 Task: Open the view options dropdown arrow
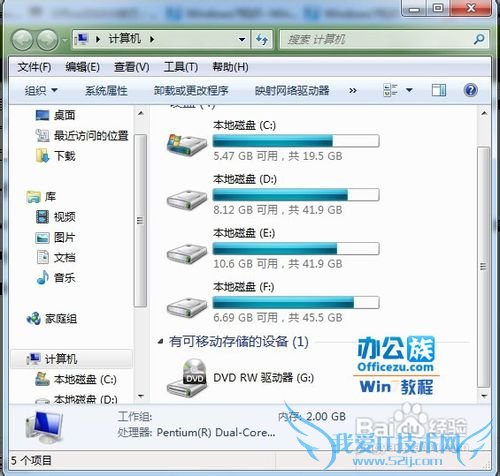click(409, 90)
